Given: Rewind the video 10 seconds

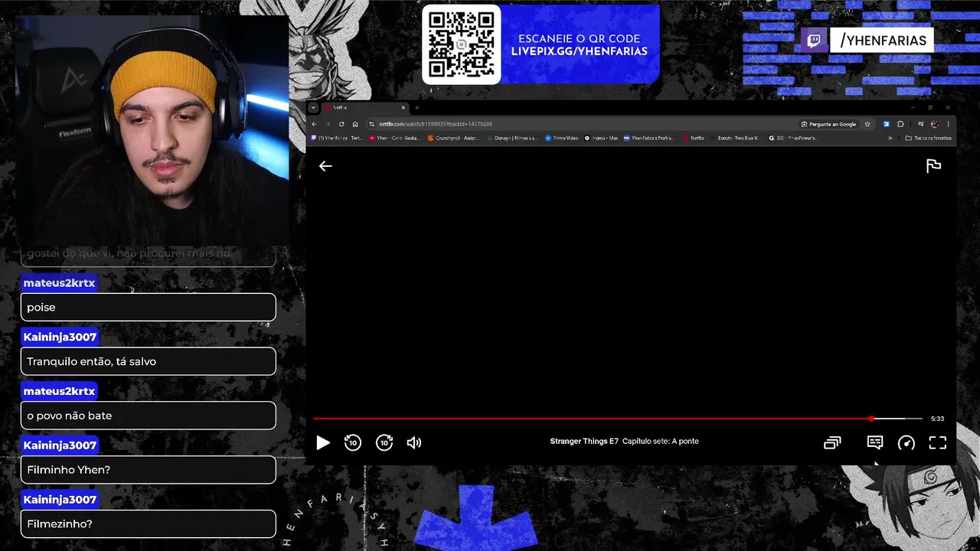Looking at the screenshot, I should click(x=352, y=442).
